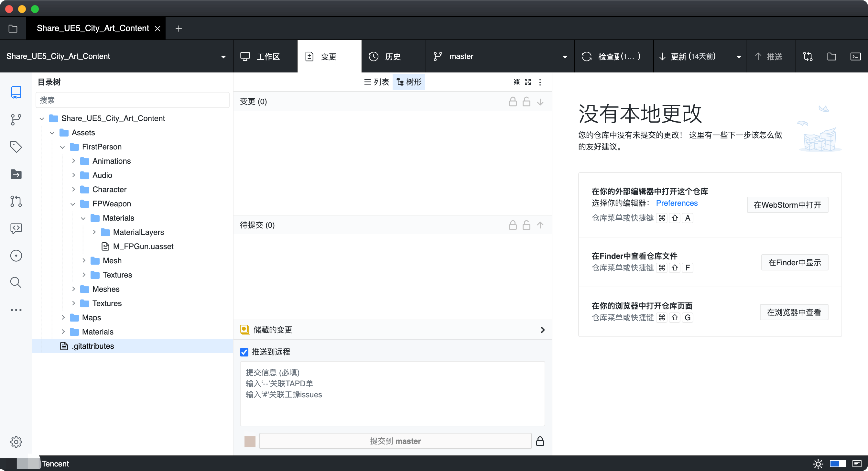868x471 pixels.
Task: Toggle light theme sun icon
Action: (818, 464)
